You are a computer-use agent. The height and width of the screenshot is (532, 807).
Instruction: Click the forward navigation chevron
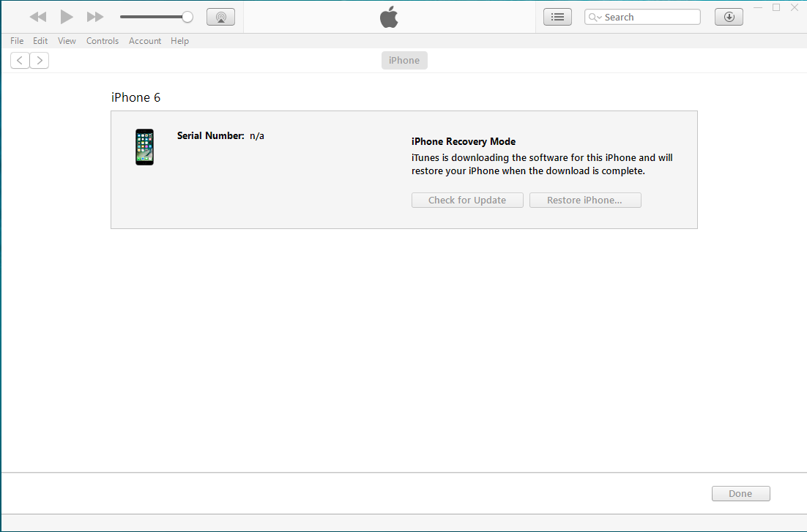pyautogui.click(x=39, y=60)
